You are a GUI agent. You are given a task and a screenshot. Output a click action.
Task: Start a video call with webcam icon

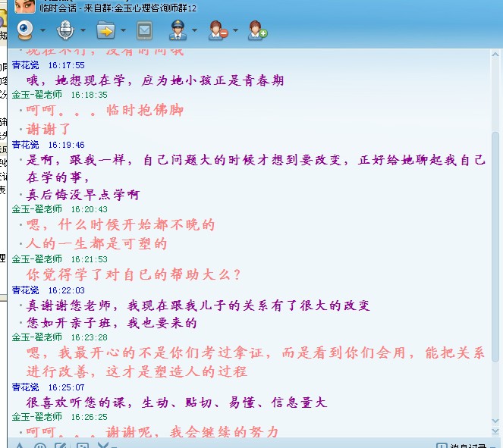(x=26, y=31)
